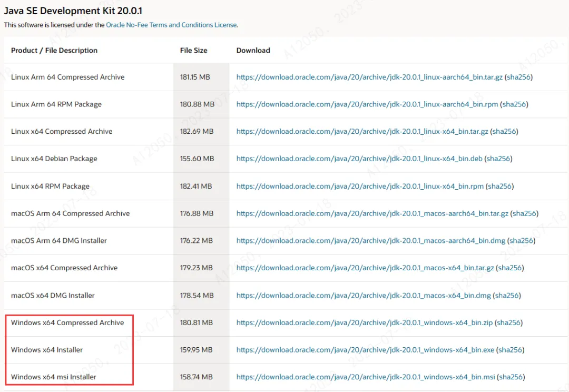Select the macOS Arm 64 DMG Installer text
569x392 pixels.
click(59, 241)
